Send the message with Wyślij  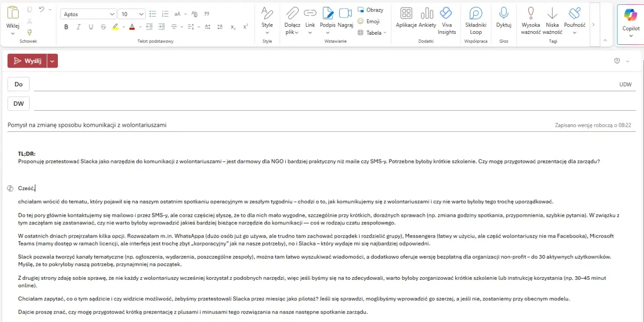click(x=27, y=61)
